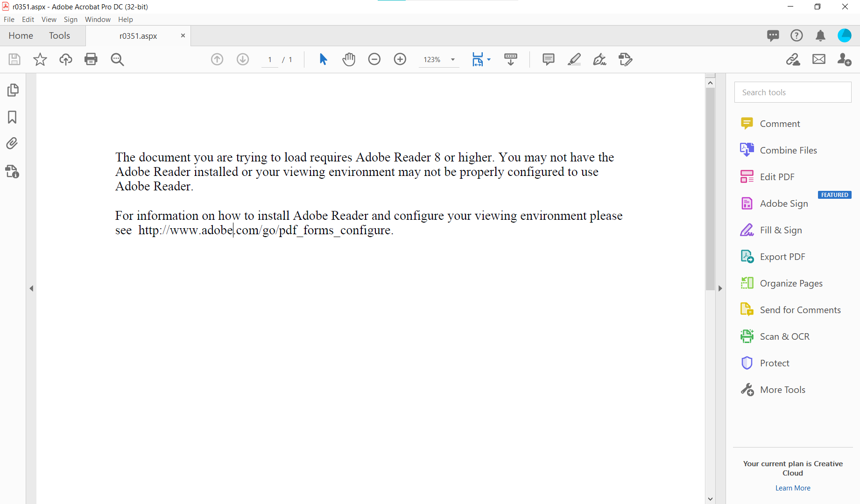Image resolution: width=860 pixels, height=504 pixels.
Task: Collapse the right tools pane arrow
Action: tap(720, 288)
